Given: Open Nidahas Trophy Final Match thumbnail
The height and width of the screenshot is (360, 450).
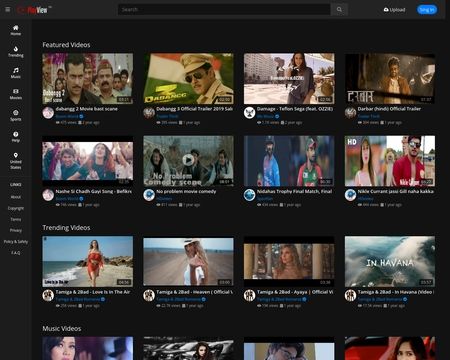Looking at the screenshot, I should point(289,161).
